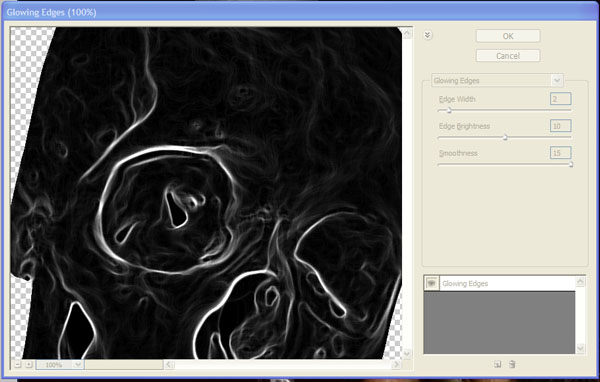The width and height of the screenshot is (600, 382).
Task: Click effect layers list scroll down arrow
Action: (x=580, y=348)
